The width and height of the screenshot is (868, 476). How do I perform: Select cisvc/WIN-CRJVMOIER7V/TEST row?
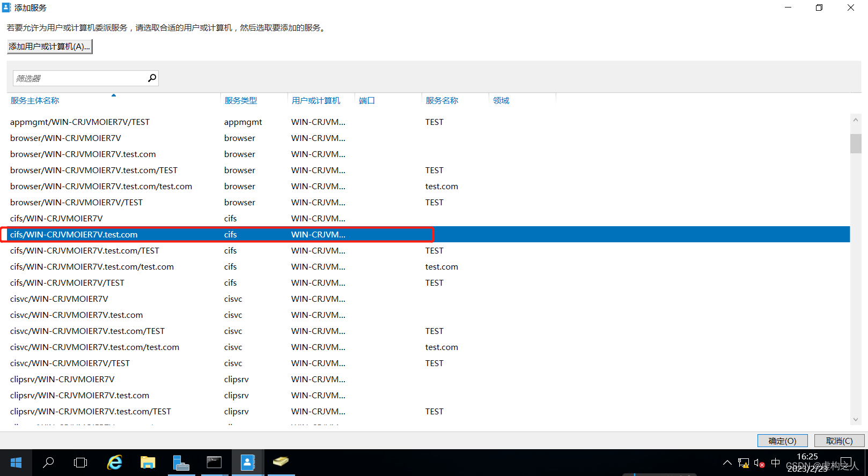[x=428, y=363]
